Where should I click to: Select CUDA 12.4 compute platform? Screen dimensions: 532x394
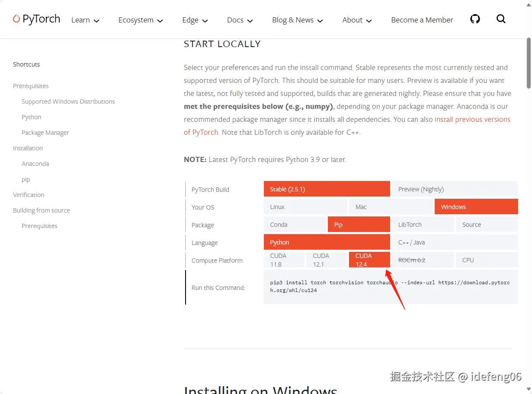coord(369,260)
